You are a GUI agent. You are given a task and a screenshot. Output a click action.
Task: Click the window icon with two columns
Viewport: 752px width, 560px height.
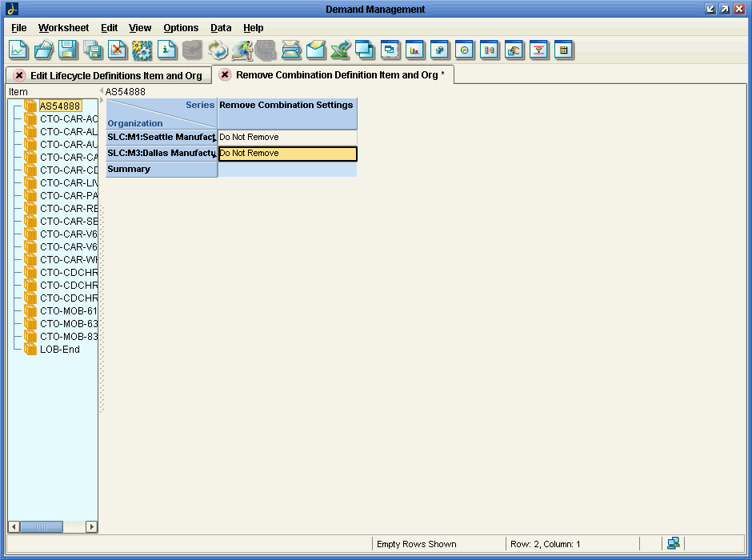[x=489, y=50]
